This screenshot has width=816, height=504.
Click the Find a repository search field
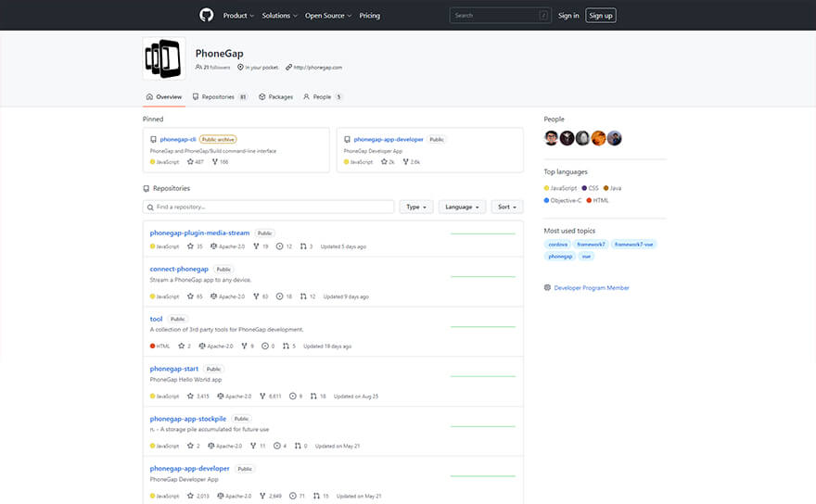tap(269, 207)
